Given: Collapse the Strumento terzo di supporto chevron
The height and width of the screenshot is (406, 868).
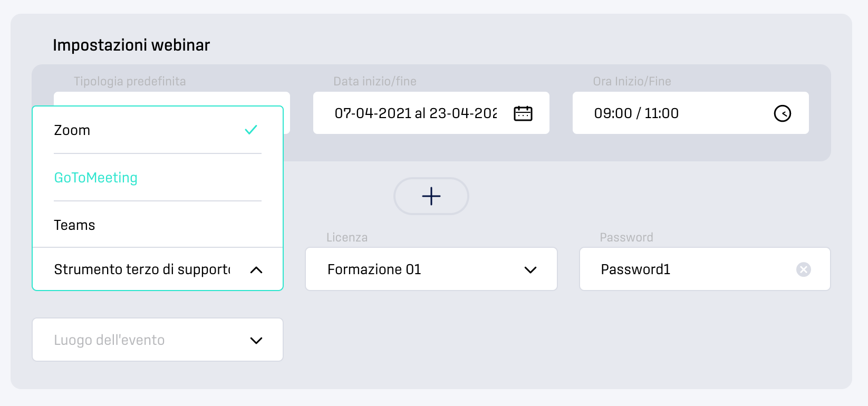Looking at the screenshot, I should 256,270.
